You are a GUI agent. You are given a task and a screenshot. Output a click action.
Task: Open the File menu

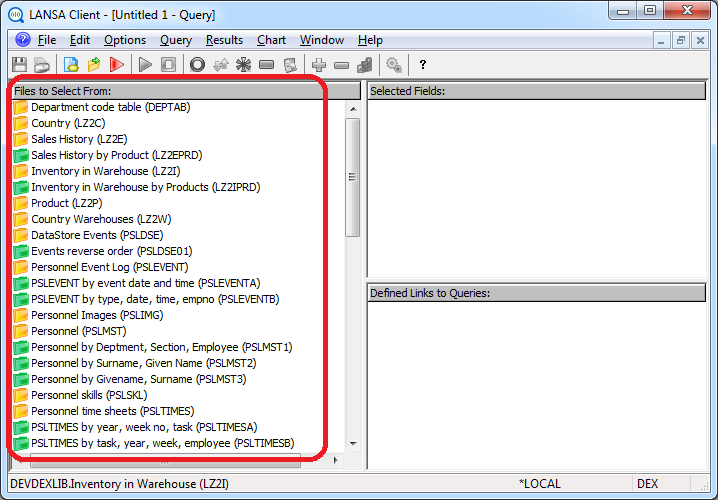(x=47, y=40)
